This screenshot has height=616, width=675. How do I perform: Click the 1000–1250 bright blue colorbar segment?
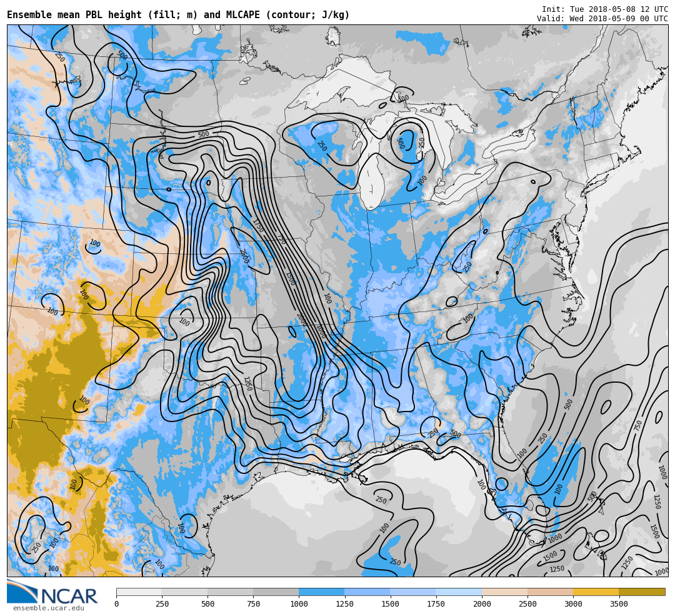(322, 592)
